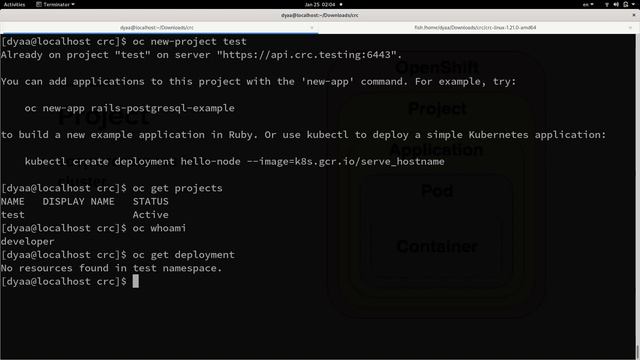Image resolution: width=640 pixels, height=360 pixels.
Task: Open the clock and calendar panel
Action: (320, 4)
